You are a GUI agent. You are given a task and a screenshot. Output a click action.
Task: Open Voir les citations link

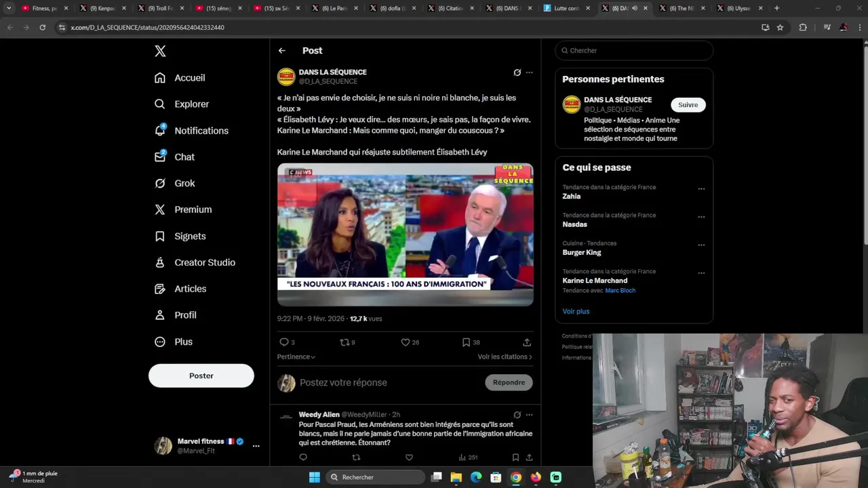[505, 357]
